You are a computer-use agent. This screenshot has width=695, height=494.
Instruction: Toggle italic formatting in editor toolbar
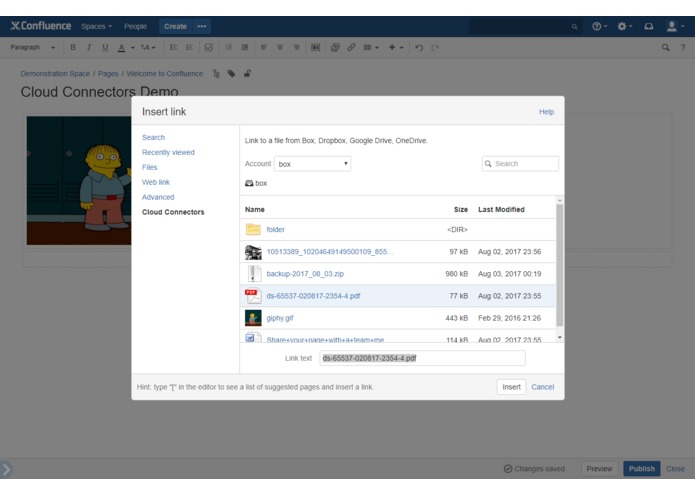[89, 47]
